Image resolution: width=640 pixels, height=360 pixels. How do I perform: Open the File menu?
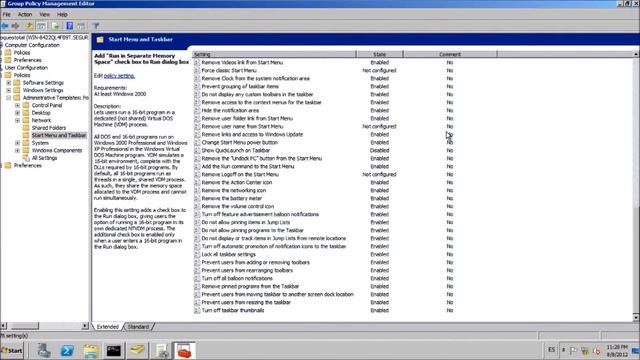7,14
